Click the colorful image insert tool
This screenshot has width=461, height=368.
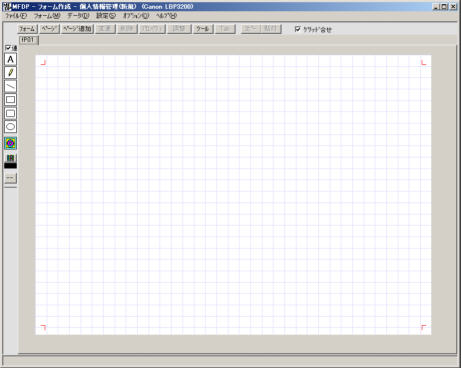(x=10, y=143)
